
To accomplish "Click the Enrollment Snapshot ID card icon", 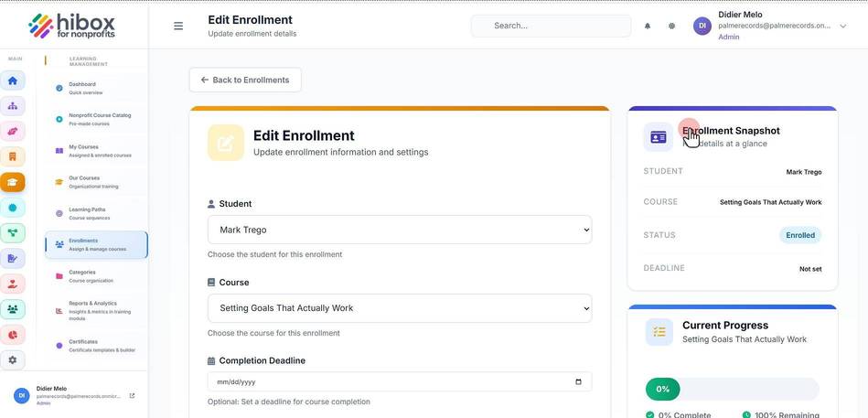I will [659, 137].
